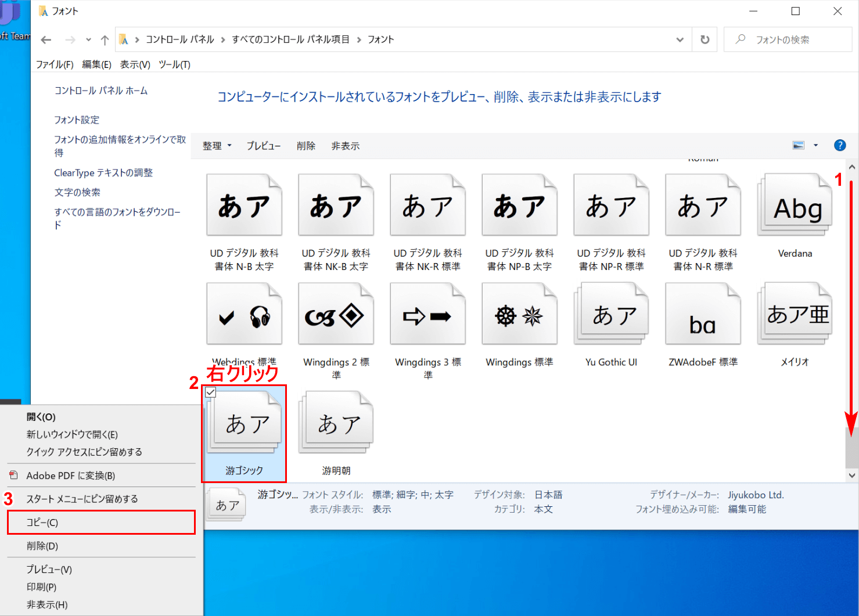Open the ClearType テキストの調整 link
Image resolution: width=859 pixels, height=616 pixels.
(103, 172)
